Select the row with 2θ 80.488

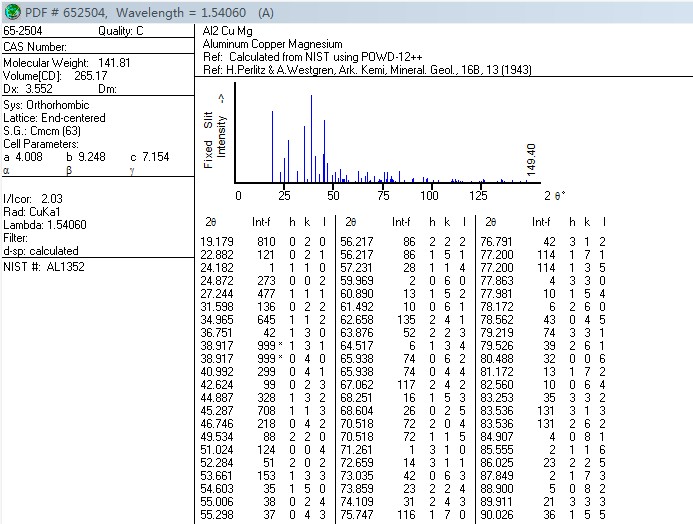(x=543, y=359)
